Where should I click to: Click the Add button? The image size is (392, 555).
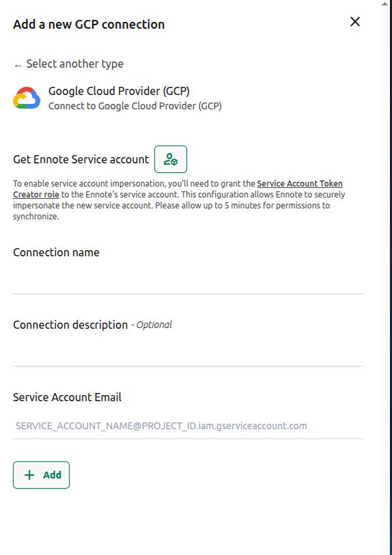point(42,475)
